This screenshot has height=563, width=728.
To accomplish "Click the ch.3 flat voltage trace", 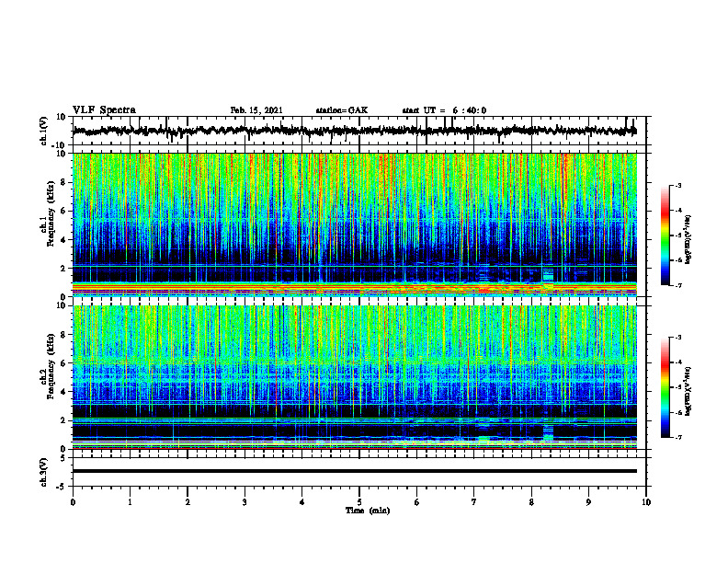I will (355, 471).
